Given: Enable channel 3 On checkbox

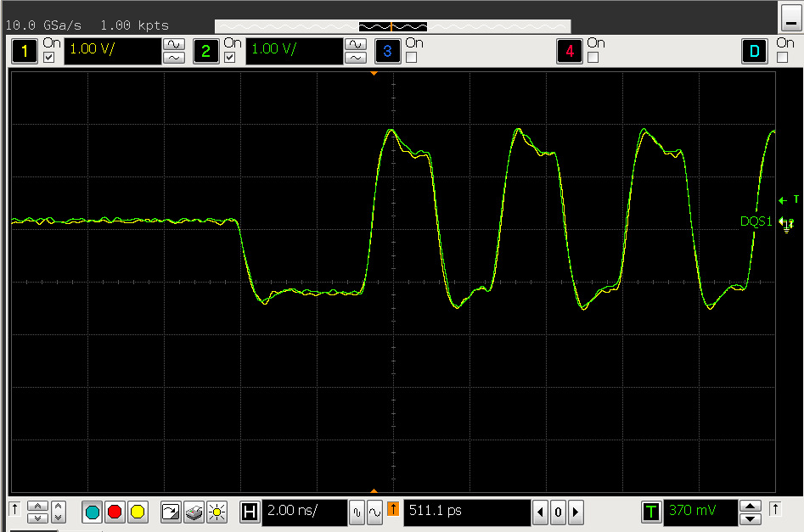Looking at the screenshot, I should pos(411,58).
